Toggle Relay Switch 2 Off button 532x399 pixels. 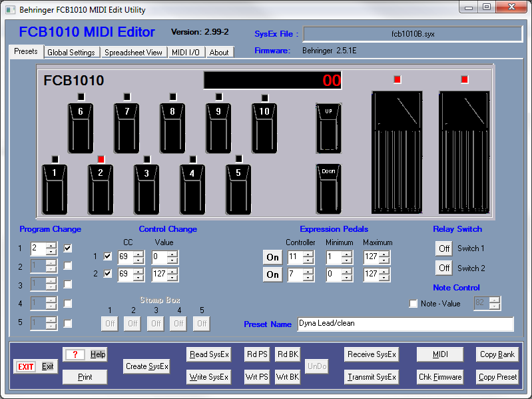[444, 268]
